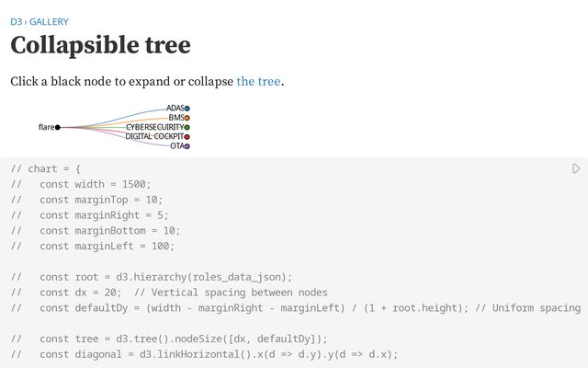This screenshot has width=588, height=368.
Task: Click the OTA text label
Action: (x=176, y=145)
